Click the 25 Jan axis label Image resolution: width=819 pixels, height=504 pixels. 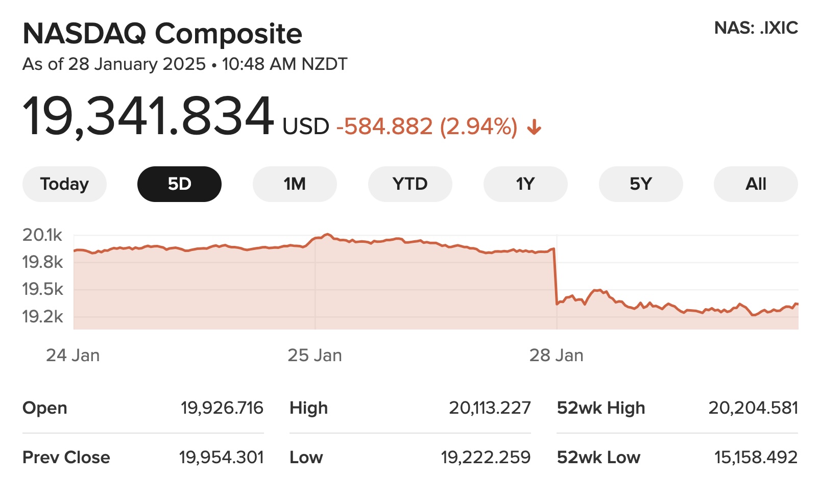pos(315,355)
